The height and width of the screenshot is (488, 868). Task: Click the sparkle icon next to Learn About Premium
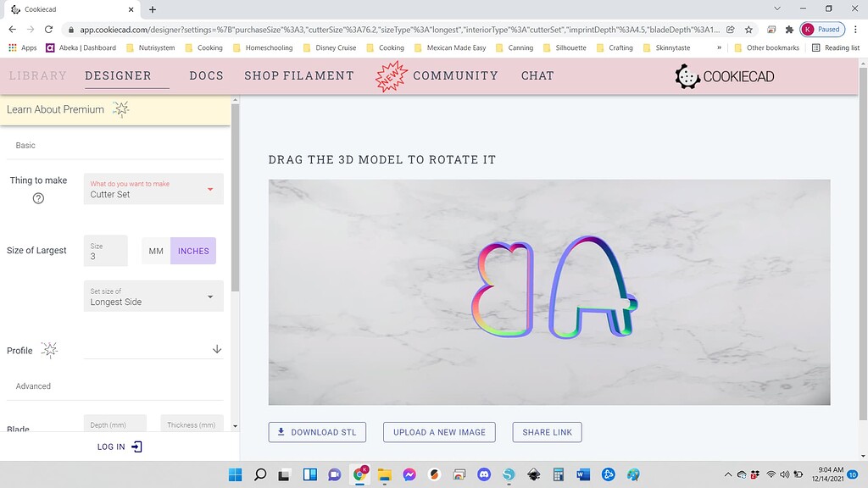coord(120,109)
